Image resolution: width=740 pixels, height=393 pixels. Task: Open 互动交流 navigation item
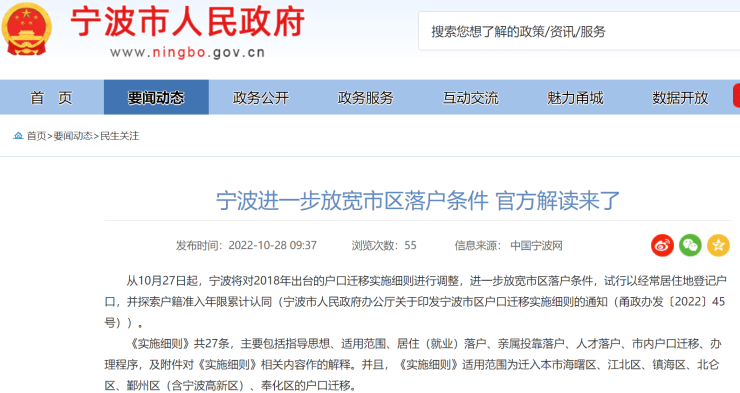coord(471,98)
